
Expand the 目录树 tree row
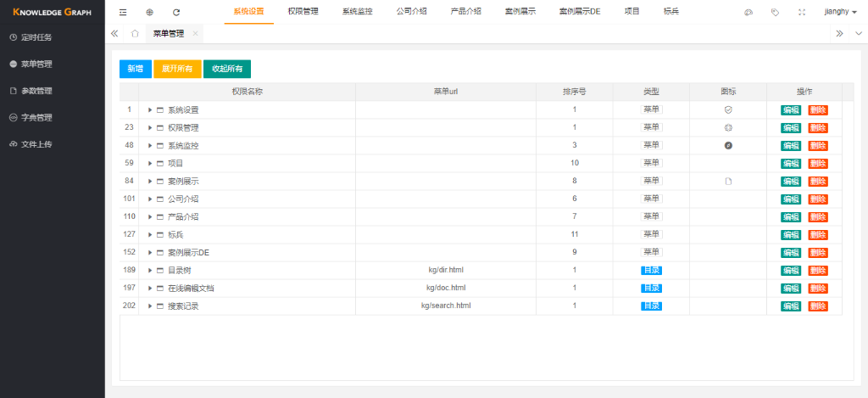click(x=150, y=271)
